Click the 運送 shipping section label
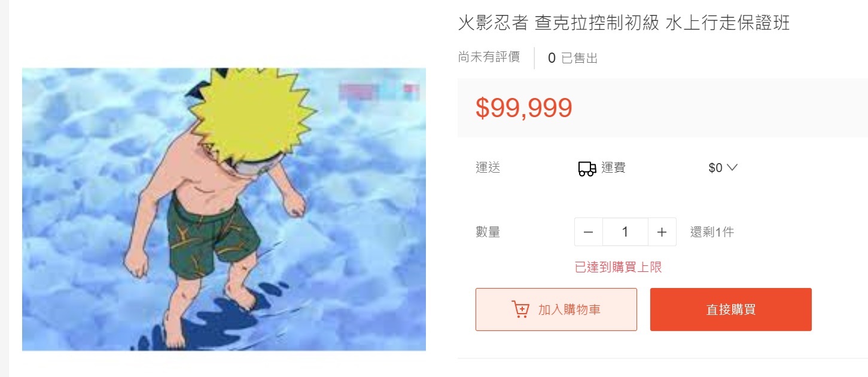The width and height of the screenshot is (868, 377). (x=488, y=168)
